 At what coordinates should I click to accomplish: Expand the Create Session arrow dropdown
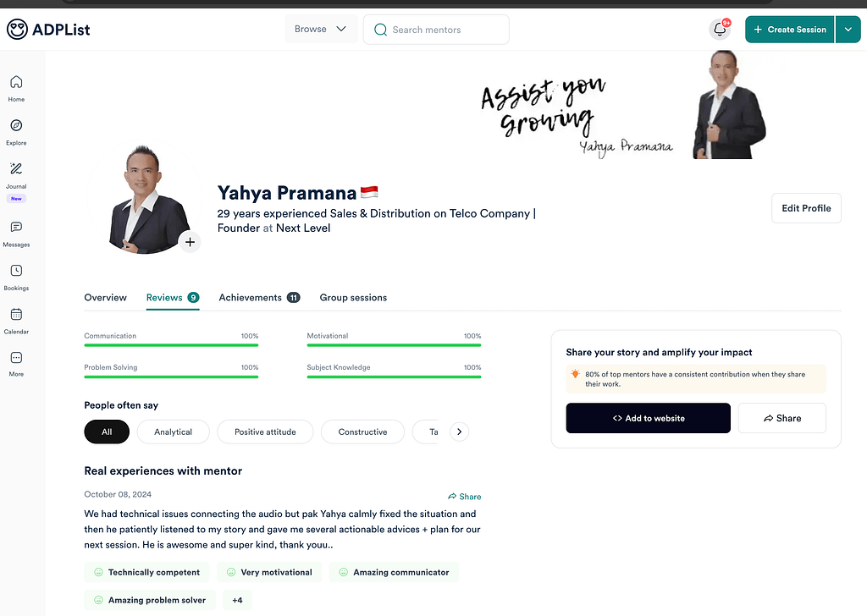848,30
